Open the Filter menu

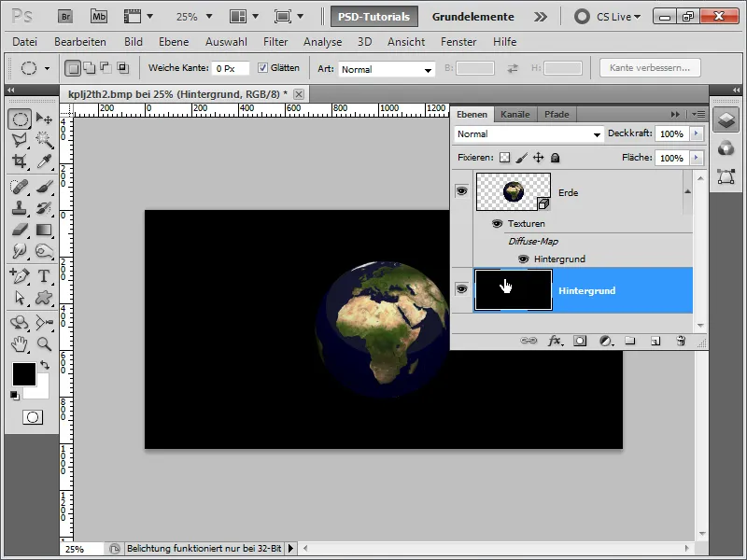pyautogui.click(x=275, y=42)
